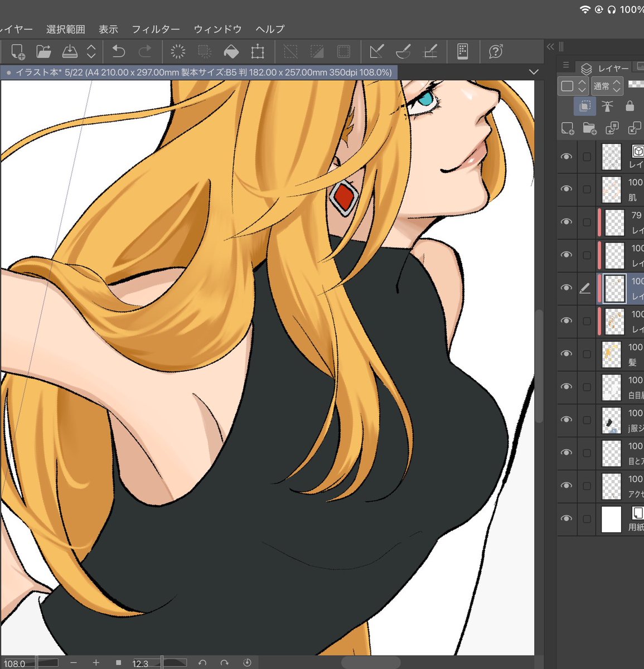
Task: Click the Undo arrow in the command bar
Action: pos(118,52)
